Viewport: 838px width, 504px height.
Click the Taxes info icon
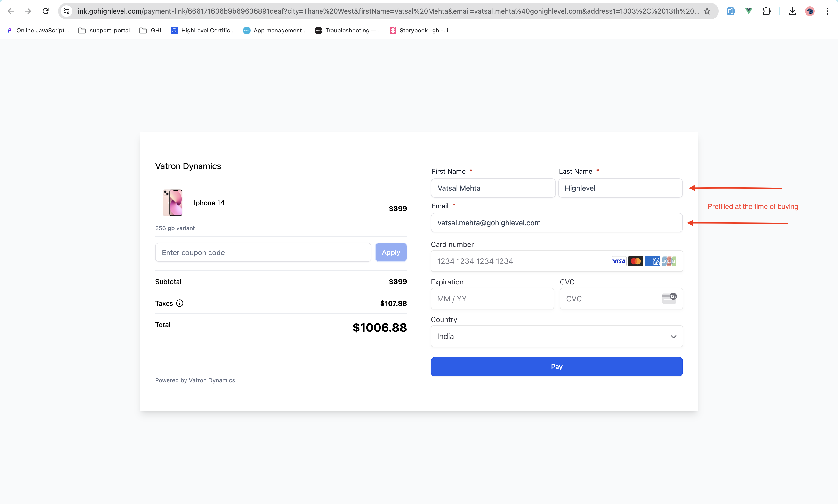coord(180,303)
